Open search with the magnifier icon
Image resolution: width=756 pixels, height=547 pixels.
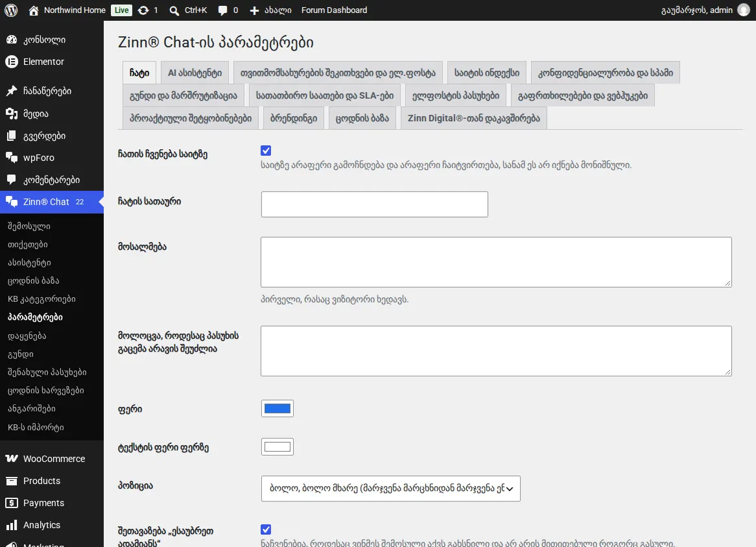tap(174, 10)
